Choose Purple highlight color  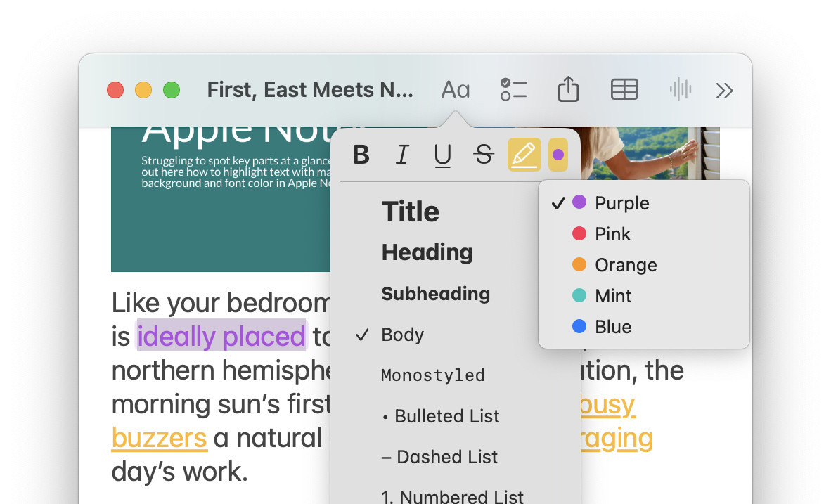(643, 202)
